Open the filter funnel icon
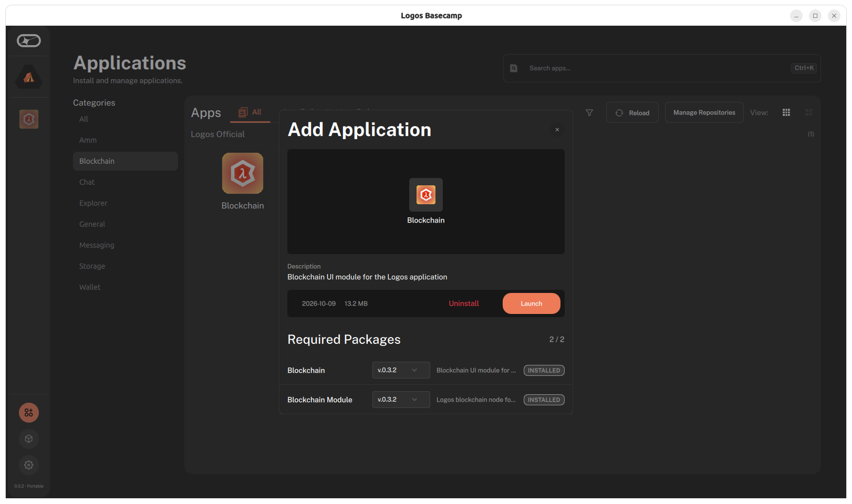The width and height of the screenshot is (852, 504). (589, 113)
